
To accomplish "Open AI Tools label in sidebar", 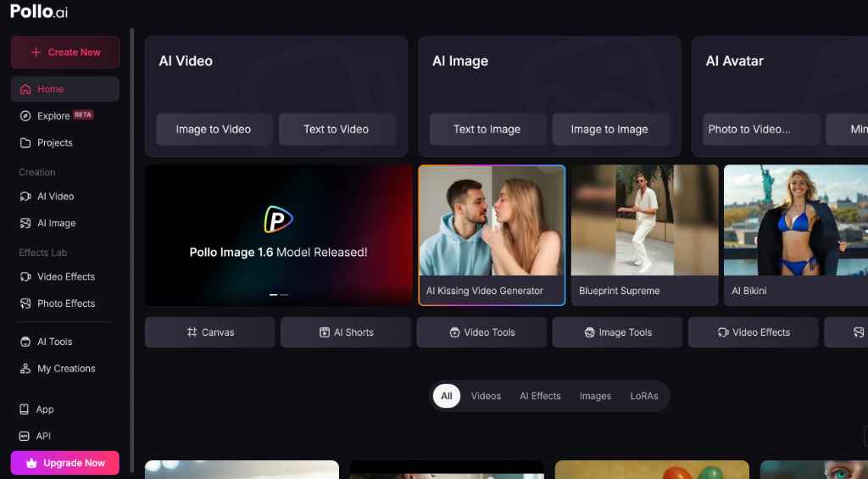I will pos(55,342).
